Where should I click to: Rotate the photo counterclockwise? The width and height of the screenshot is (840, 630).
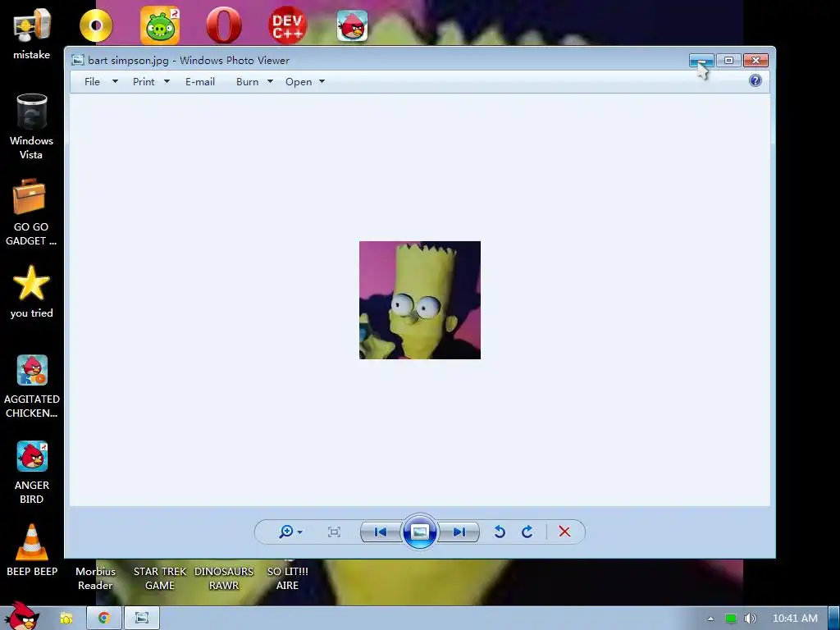500,532
